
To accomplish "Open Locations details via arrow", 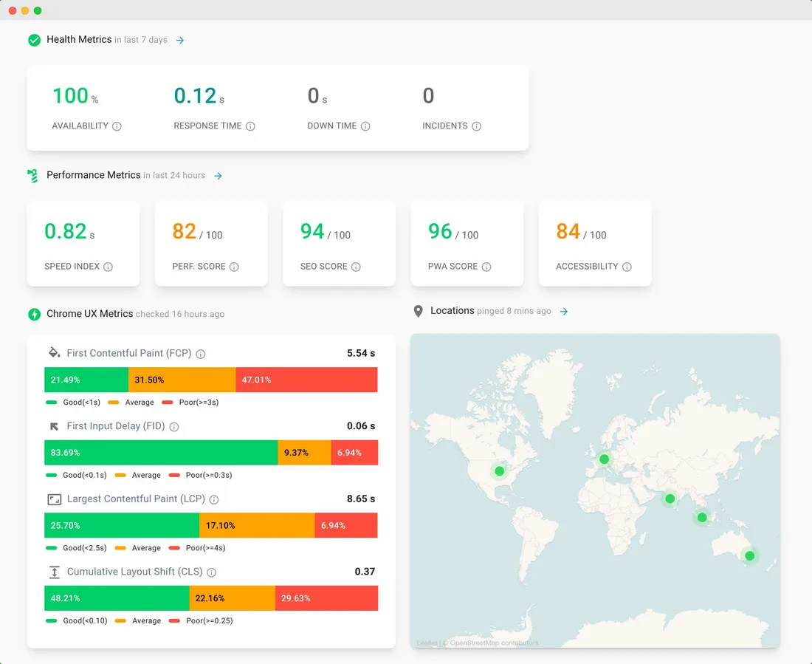I will click(564, 312).
